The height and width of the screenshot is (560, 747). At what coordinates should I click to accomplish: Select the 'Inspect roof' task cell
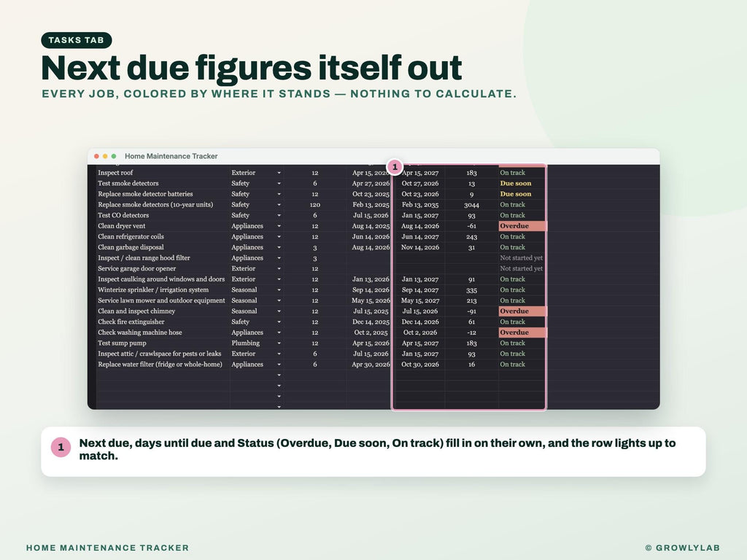click(163, 173)
